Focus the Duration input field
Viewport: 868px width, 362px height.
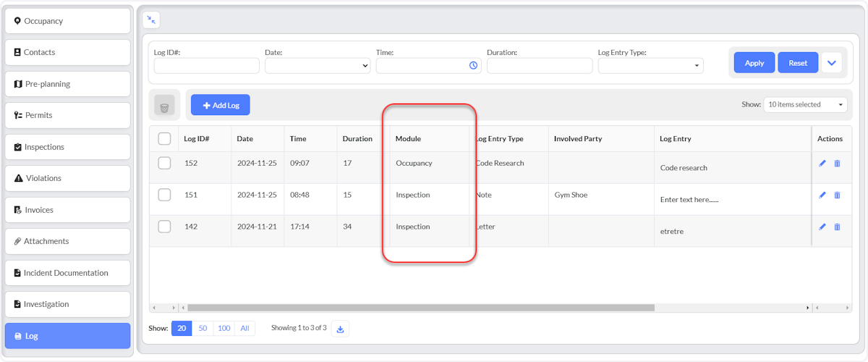tap(540, 65)
